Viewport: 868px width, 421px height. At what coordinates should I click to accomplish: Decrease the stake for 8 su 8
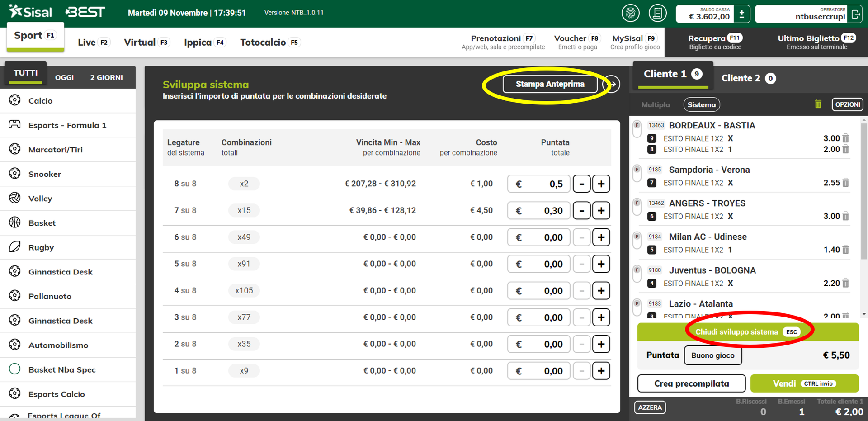pos(582,184)
